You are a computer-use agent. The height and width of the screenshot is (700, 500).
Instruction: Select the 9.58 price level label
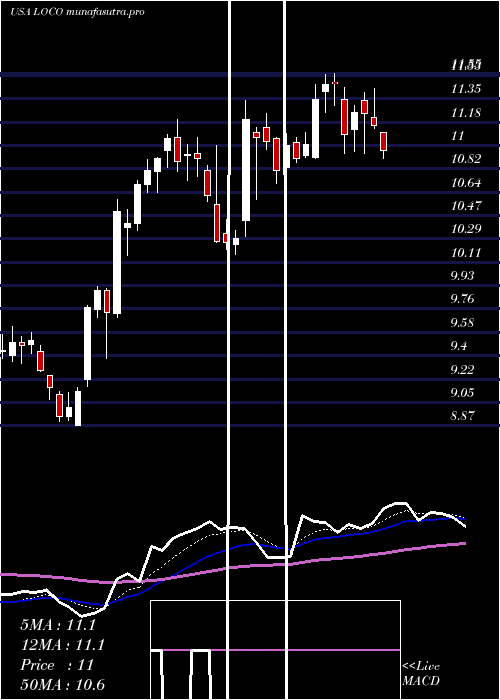pos(462,322)
